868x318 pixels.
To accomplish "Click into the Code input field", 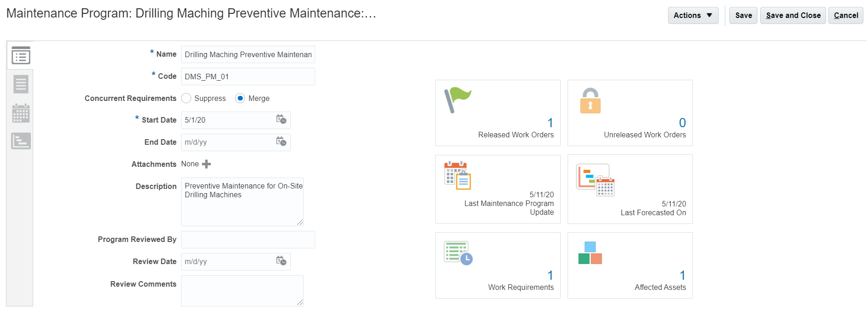I will tap(248, 77).
